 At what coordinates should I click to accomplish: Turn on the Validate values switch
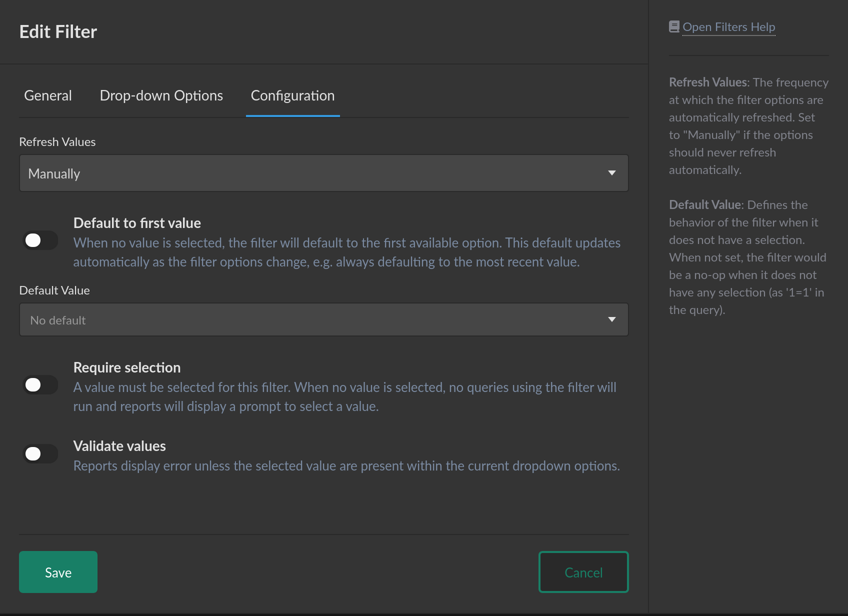(x=40, y=454)
